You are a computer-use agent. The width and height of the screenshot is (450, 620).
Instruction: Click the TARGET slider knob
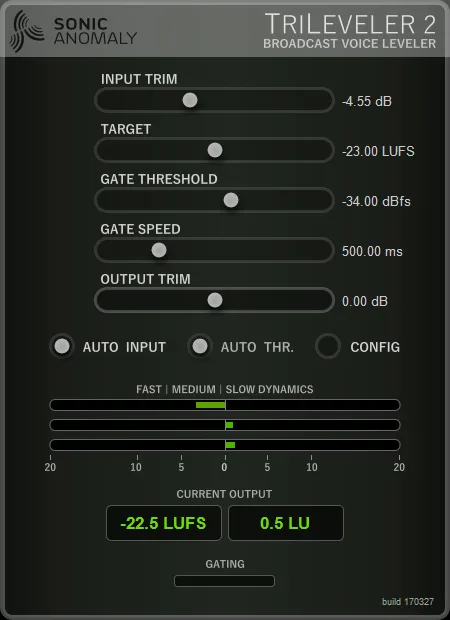pos(215,150)
